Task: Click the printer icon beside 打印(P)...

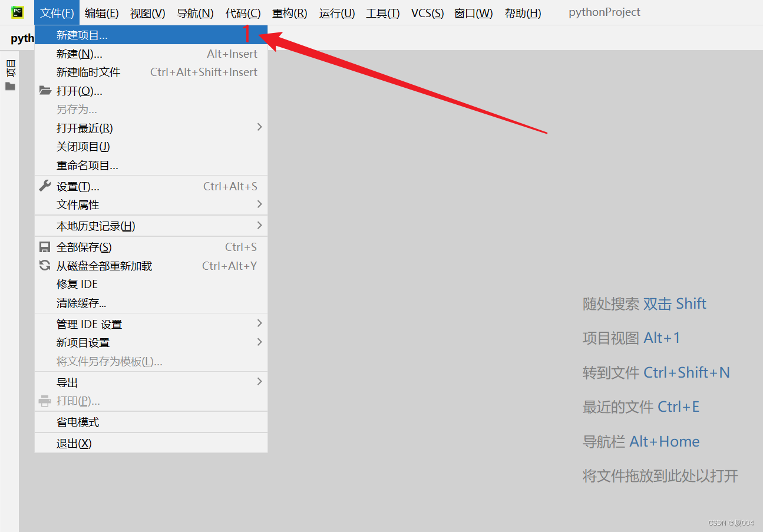Action: coord(45,401)
